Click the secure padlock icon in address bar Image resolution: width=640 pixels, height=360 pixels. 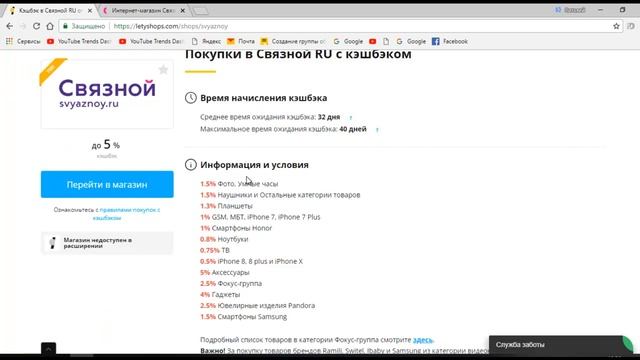(x=65, y=26)
